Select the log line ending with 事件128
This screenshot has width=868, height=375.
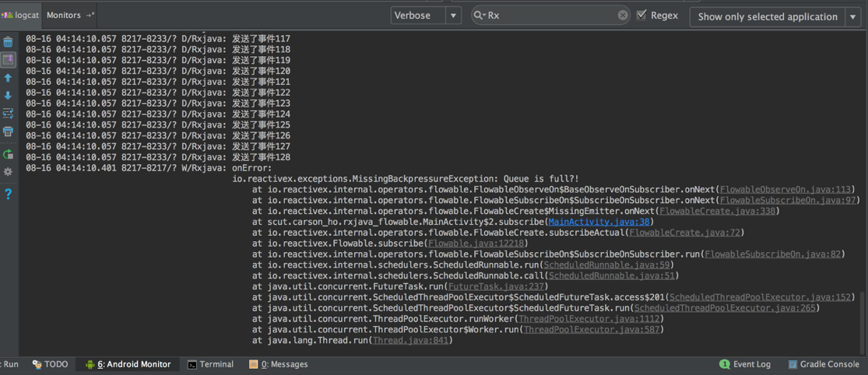pyautogui.click(x=158, y=158)
